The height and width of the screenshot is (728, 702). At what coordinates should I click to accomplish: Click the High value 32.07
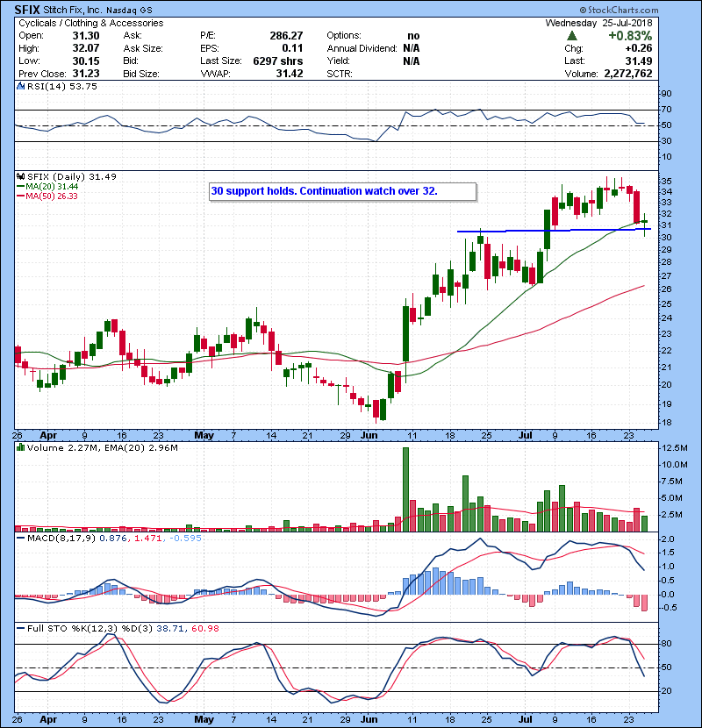tap(85, 48)
